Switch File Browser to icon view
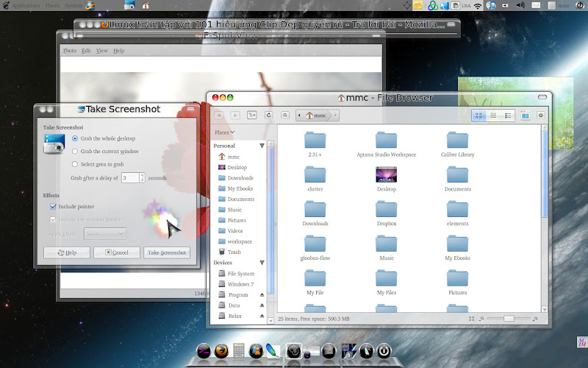Image resolution: width=588 pixels, height=368 pixels. coord(478,116)
